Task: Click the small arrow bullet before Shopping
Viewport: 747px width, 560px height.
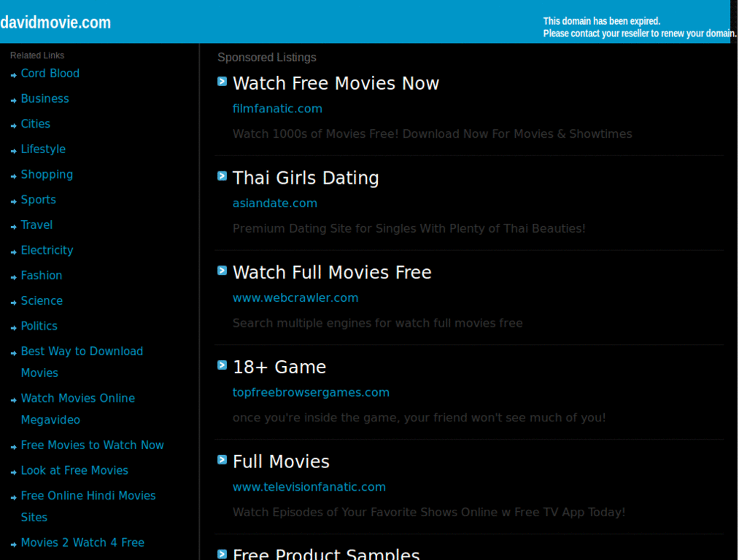Action: click(13, 176)
